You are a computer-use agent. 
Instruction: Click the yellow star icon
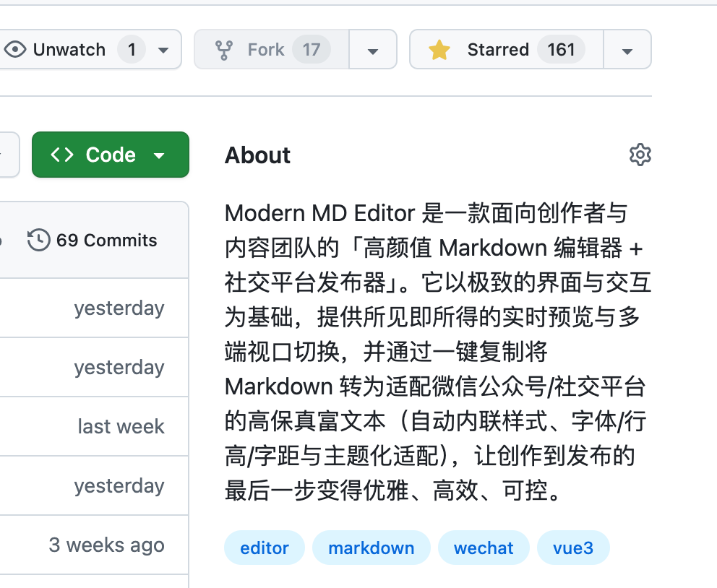click(x=439, y=49)
